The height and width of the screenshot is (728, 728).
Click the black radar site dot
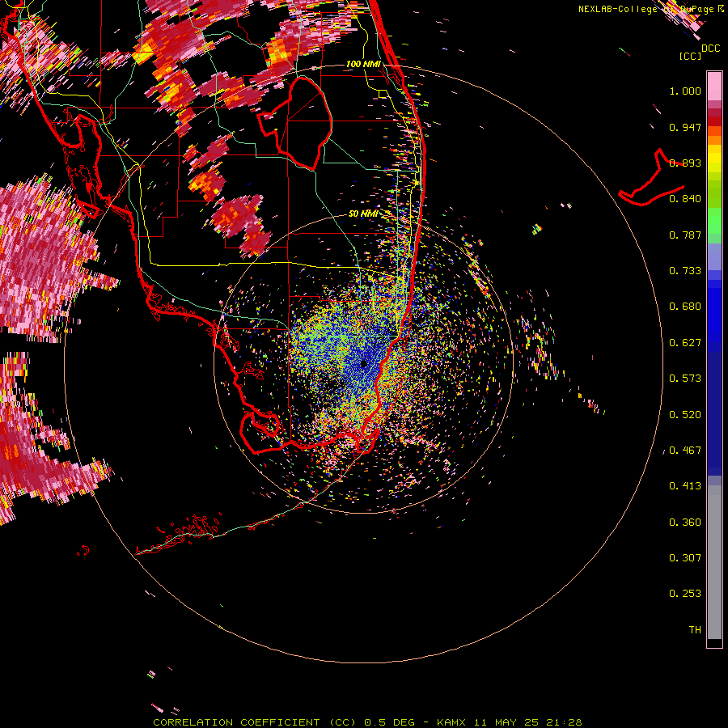(363, 363)
